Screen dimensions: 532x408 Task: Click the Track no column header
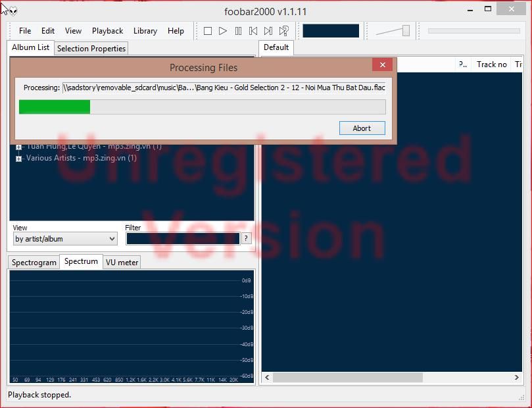492,64
